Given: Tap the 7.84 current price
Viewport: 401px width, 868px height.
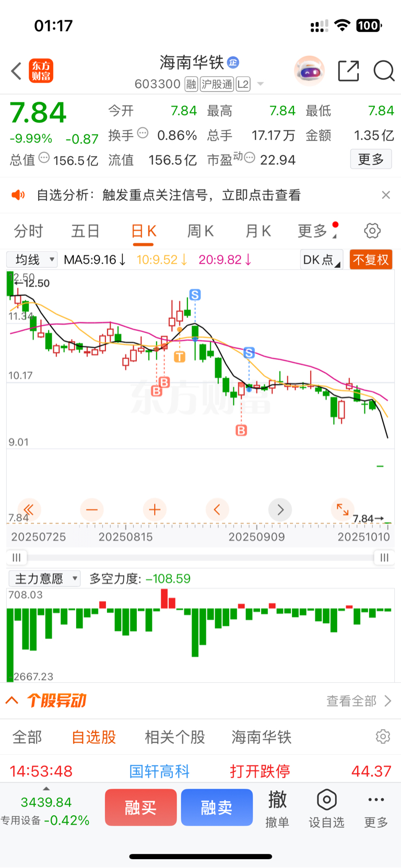Looking at the screenshot, I should click(x=38, y=112).
